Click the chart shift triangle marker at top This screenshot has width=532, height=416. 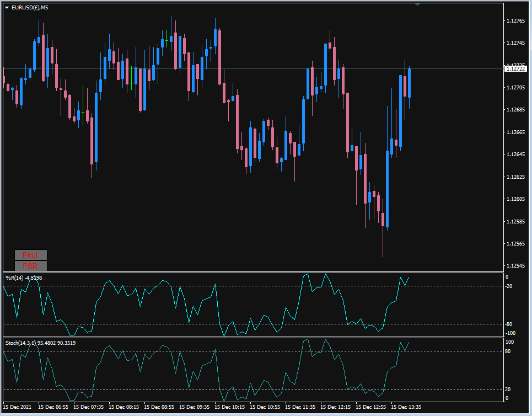418,4
